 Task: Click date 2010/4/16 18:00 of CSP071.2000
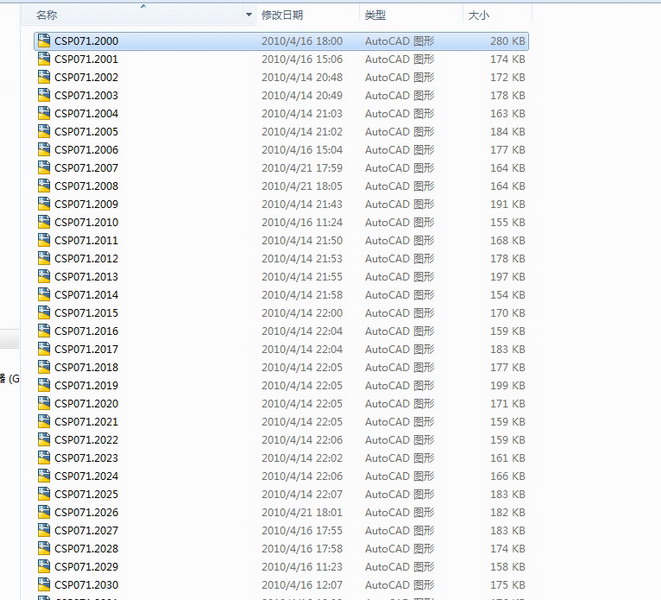302,41
